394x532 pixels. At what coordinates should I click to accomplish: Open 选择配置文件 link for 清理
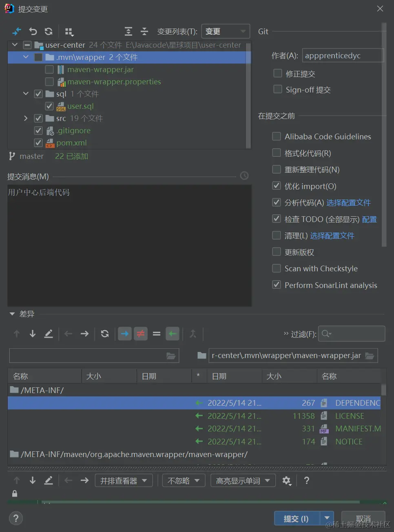(x=332, y=235)
